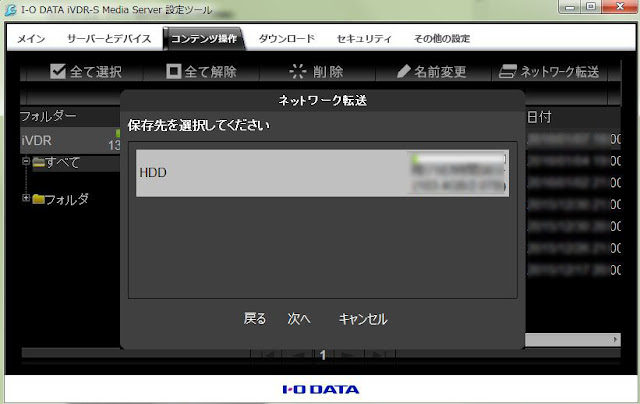
Task: Click the 名前変更 label text
Action: tap(440, 72)
